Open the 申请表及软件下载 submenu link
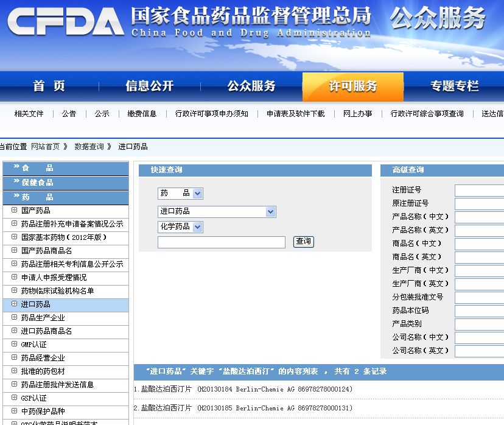The width and height of the screenshot is (504, 425). coord(295,114)
